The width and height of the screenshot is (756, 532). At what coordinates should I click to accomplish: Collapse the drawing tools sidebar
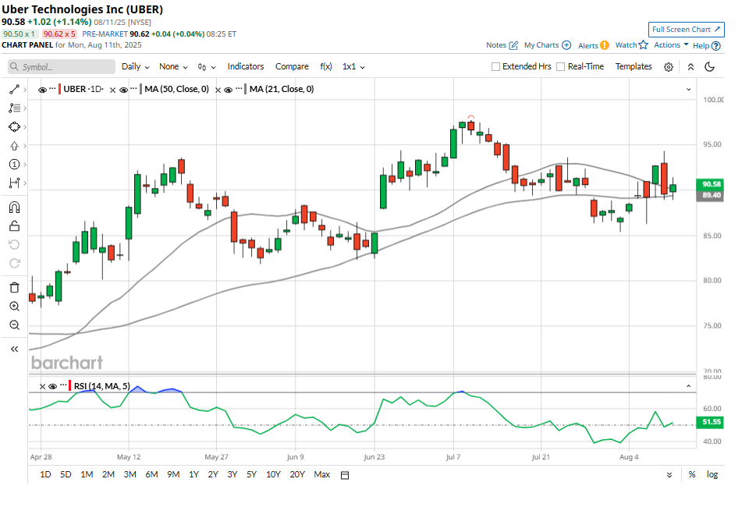pyautogui.click(x=15, y=349)
